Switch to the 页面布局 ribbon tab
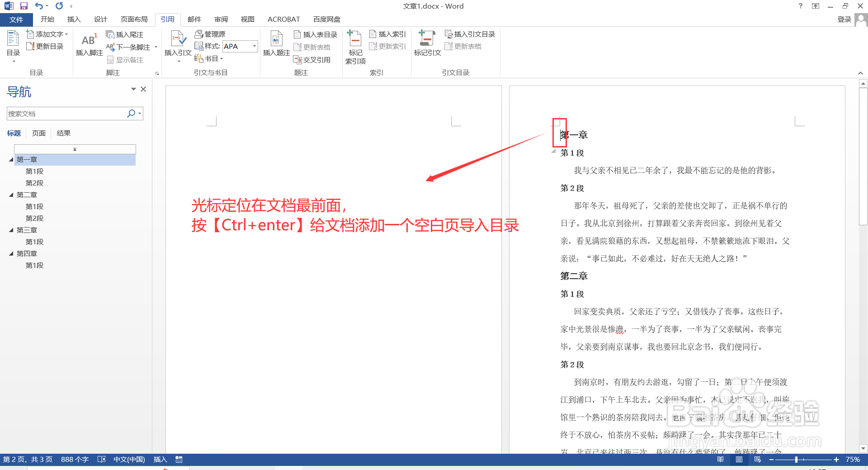 pyautogui.click(x=134, y=19)
